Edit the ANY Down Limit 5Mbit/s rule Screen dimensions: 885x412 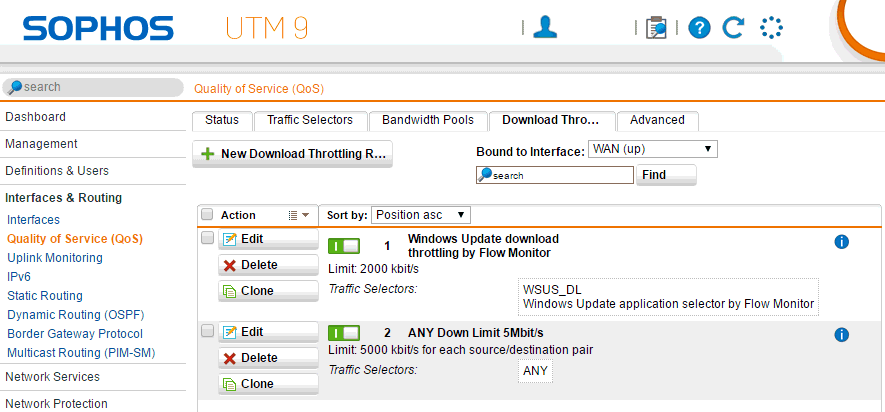pyautogui.click(x=268, y=332)
